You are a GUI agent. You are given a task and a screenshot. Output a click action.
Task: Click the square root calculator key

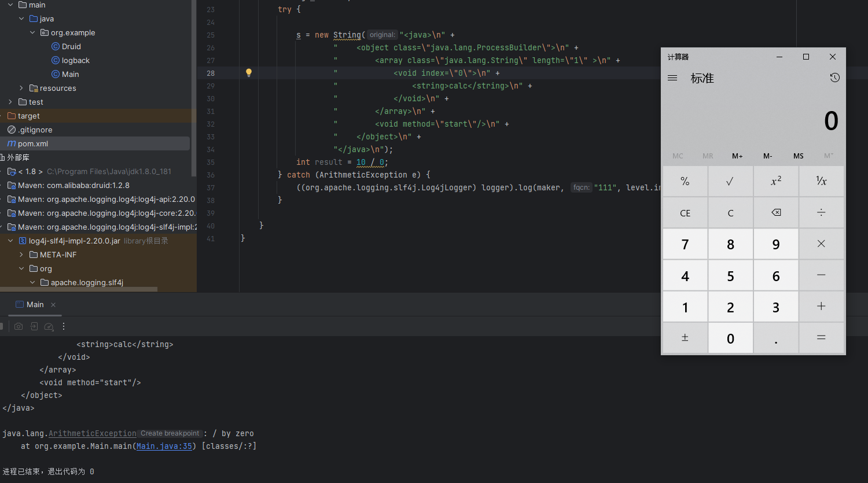pyautogui.click(x=730, y=182)
